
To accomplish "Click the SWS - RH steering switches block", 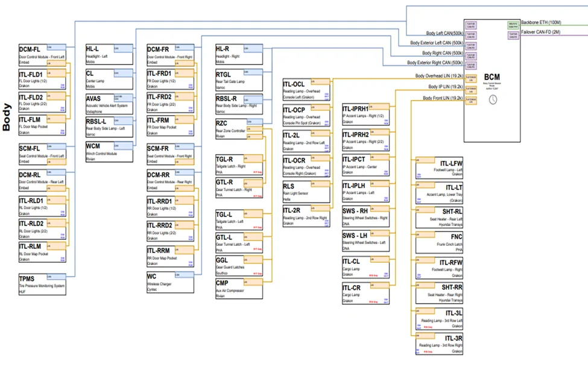I will [365, 216].
